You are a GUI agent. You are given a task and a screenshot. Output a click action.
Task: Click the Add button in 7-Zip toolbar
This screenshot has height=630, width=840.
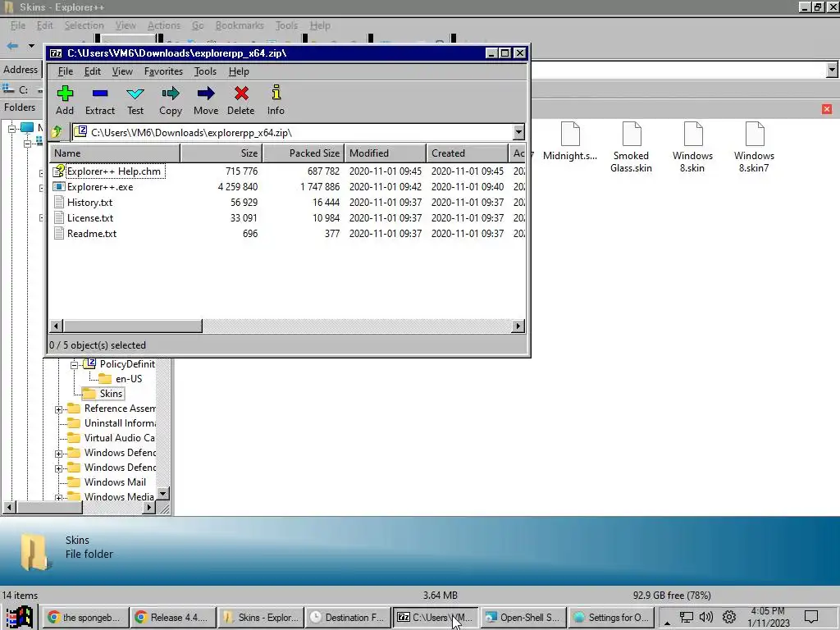click(65, 100)
